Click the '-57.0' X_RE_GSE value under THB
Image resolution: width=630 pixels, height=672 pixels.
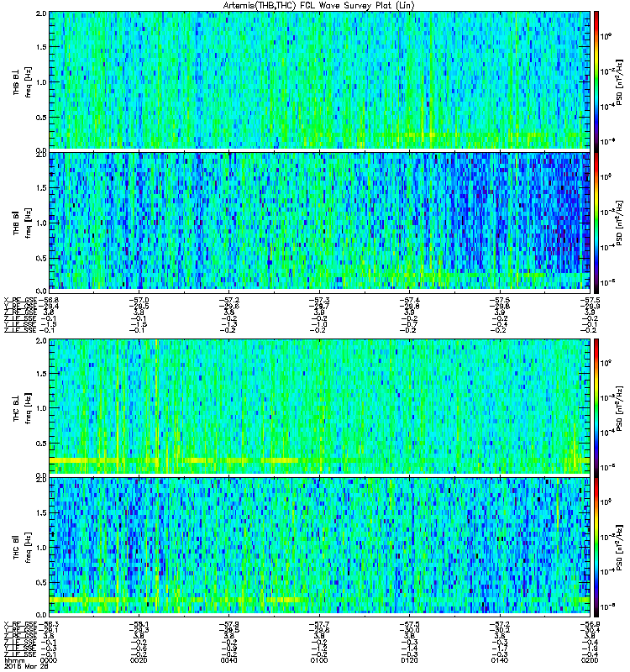pos(139,300)
